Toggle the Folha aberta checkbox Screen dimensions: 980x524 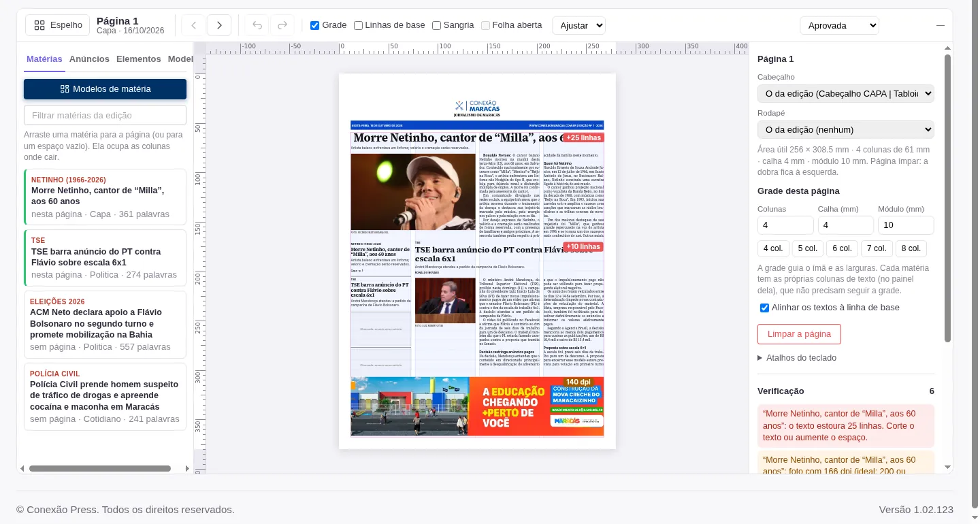[485, 25]
